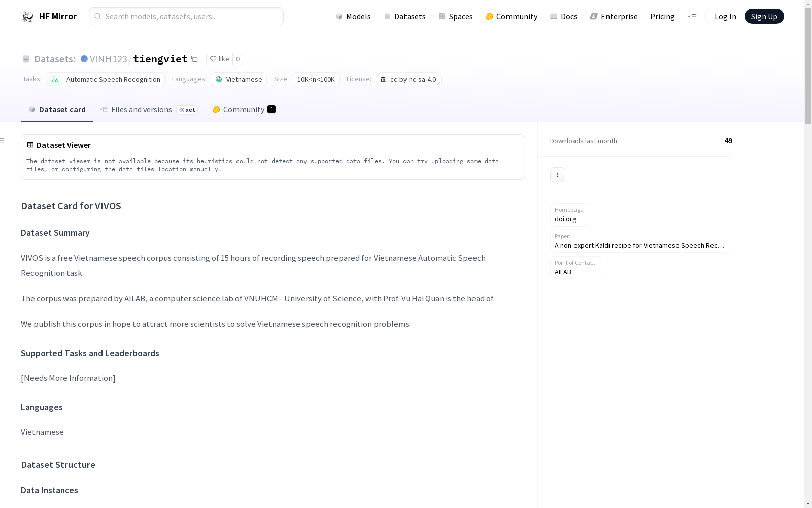Viewport: 812px width, 508px height.
Task: Copy dataset name with the copy icon
Action: point(194,59)
